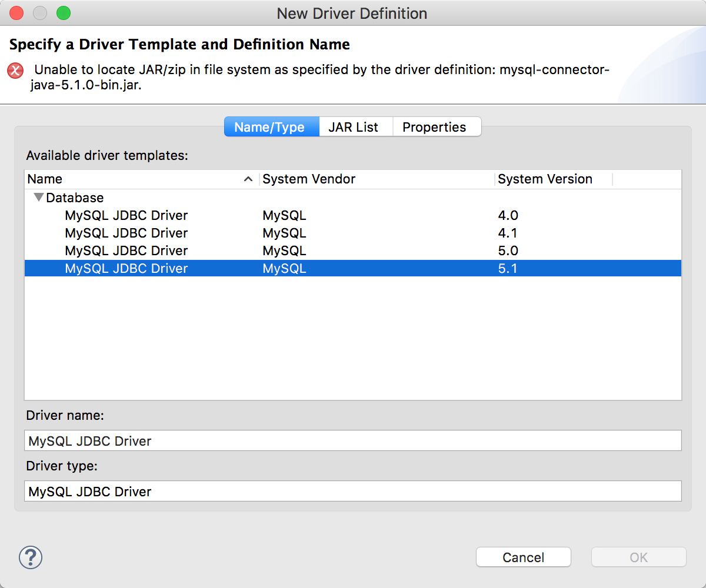Focus the Driver name input field
This screenshot has height=588, width=706.
point(353,440)
